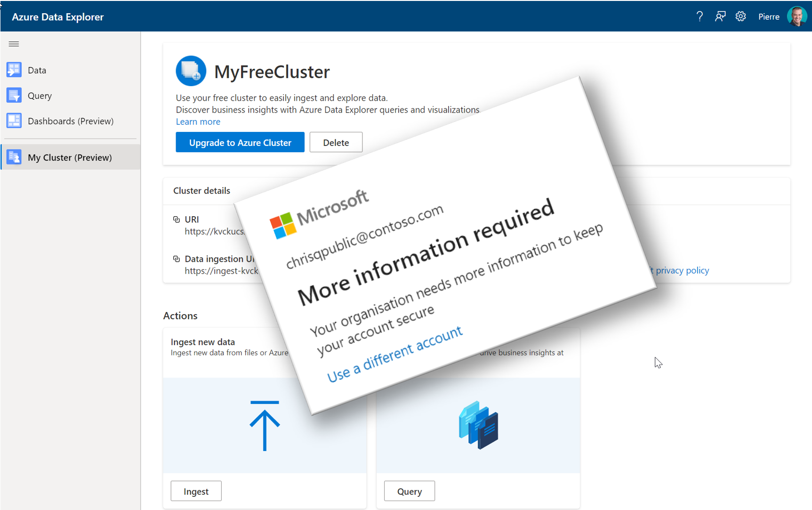
Task: Click Use a different account link
Action: tap(394, 354)
